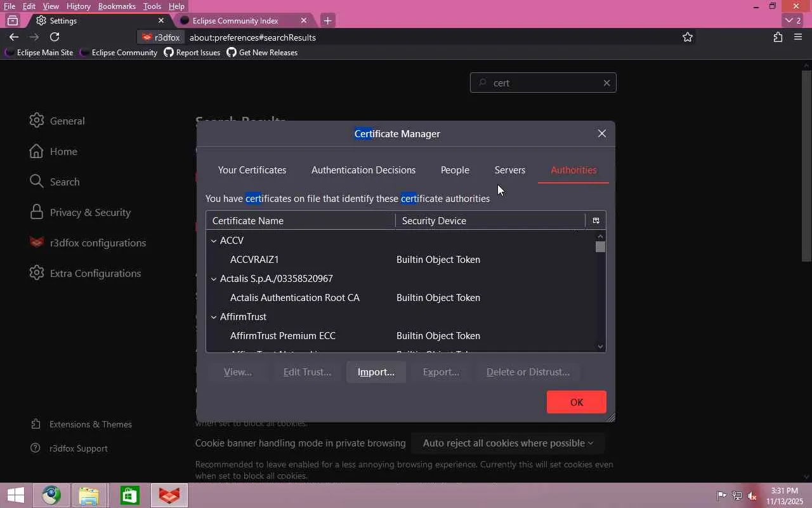Select the ACCVRAIZ1 certificate row
This screenshot has width=812, height=508.
[400, 260]
